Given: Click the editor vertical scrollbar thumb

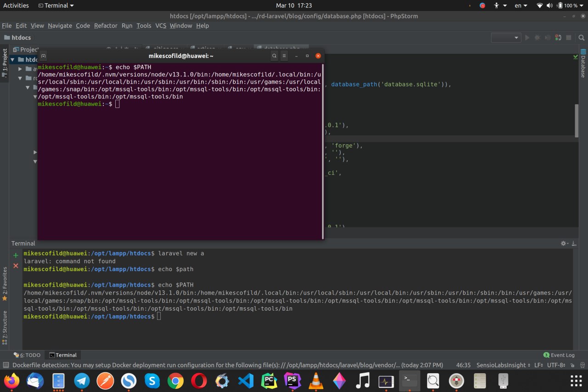Looking at the screenshot, I should (577, 120).
